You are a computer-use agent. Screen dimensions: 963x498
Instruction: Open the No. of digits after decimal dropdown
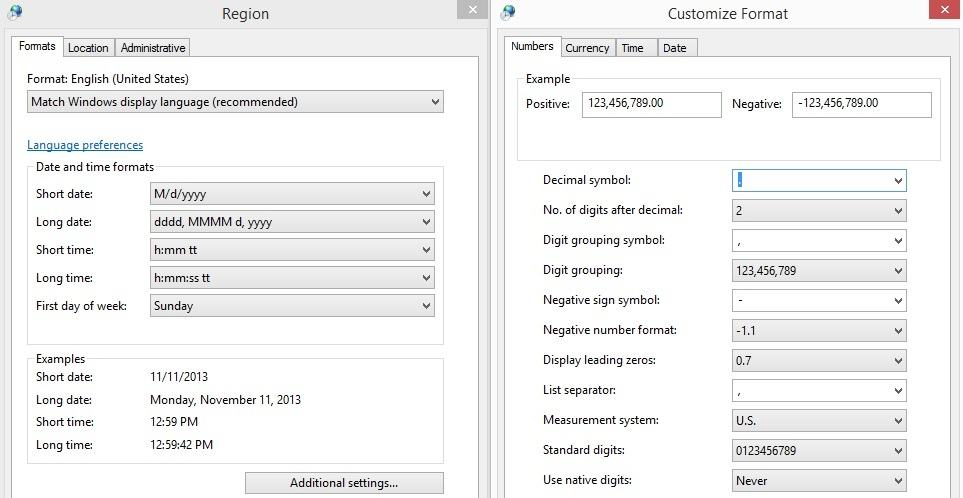click(x=819, y=211)
